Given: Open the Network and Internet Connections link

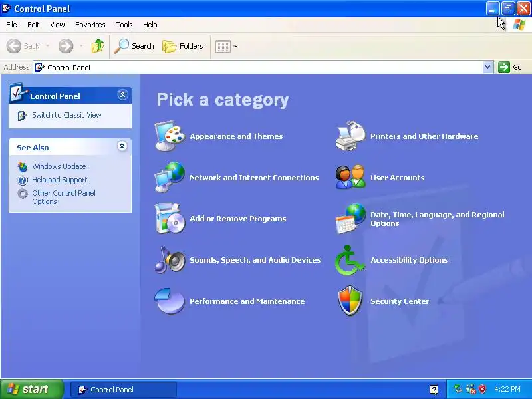Looking at the screenshot, I should 254,178.
